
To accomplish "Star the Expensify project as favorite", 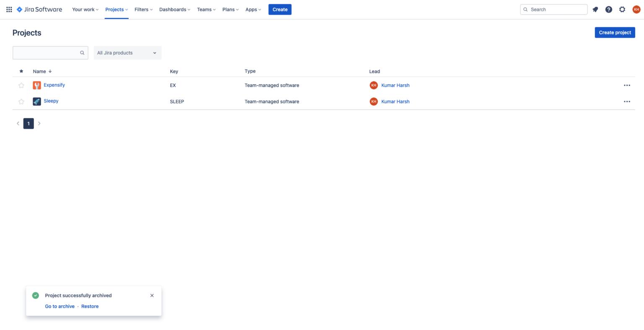I will pos(21,85).
